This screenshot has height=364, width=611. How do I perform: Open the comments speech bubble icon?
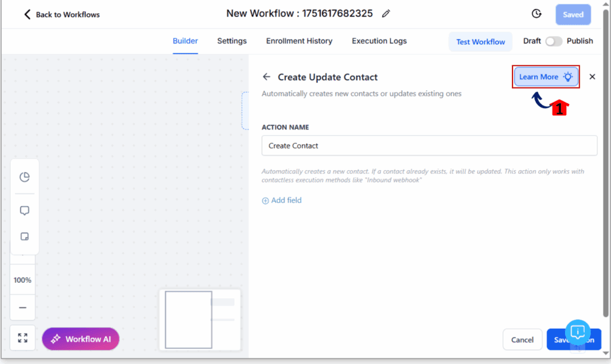[24, 211]
